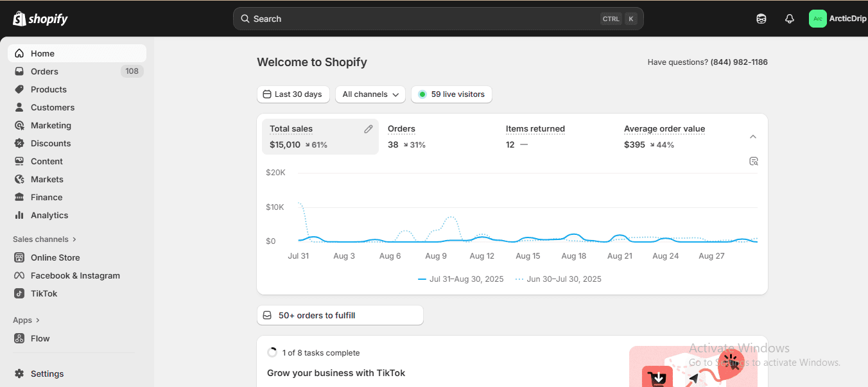The height and width of the screenshot is (387, 868).
Task: Click 'Jul 31–Aug 30, 2025' chart legend
Action: [x=461, y=279]
